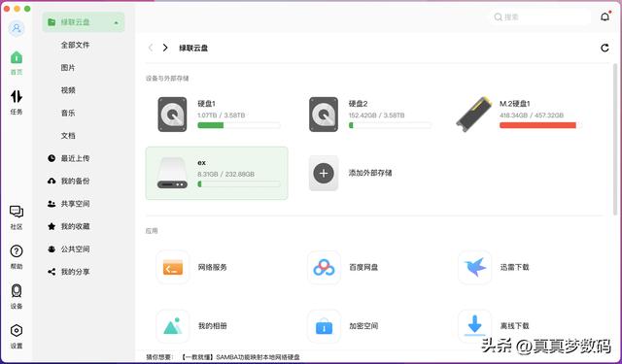Open the user profile avatar
This screenshot has height=364, width=622.
click(17, 28)
